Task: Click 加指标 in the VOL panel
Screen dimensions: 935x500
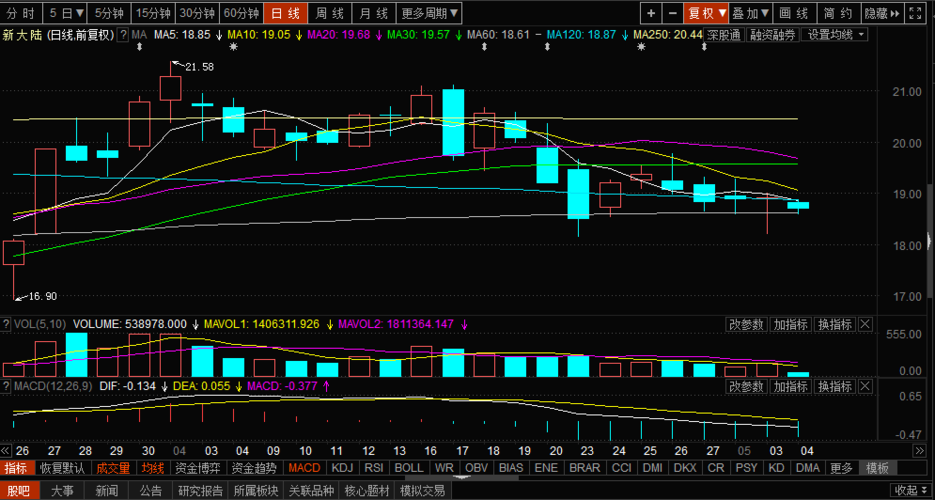Action: coord(790,324)
